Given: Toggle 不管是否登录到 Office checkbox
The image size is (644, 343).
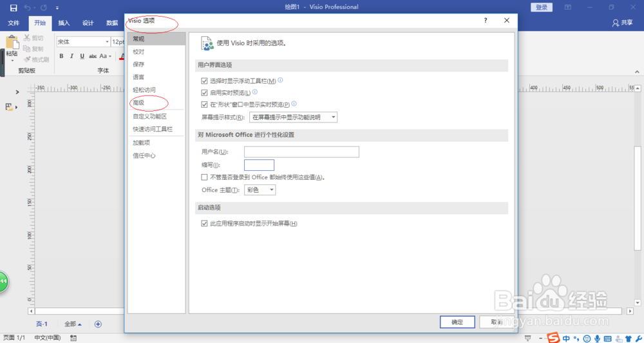Looking at the screenshot, I should click(x=204, y=177).
